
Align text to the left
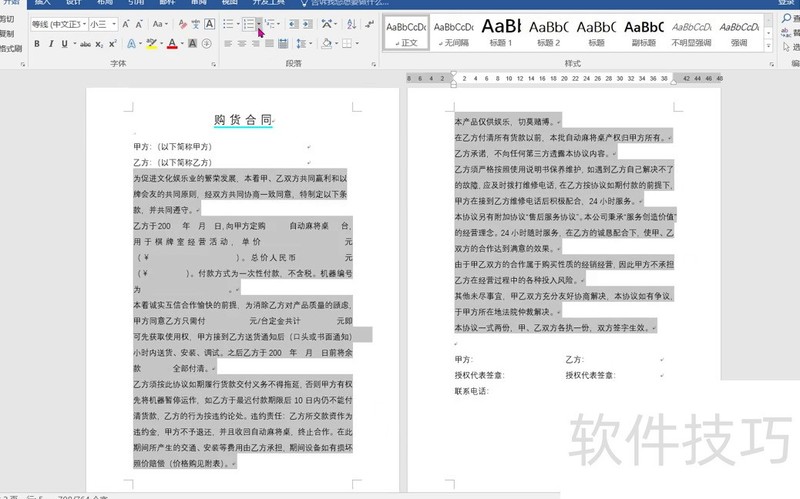click(228, 44)
